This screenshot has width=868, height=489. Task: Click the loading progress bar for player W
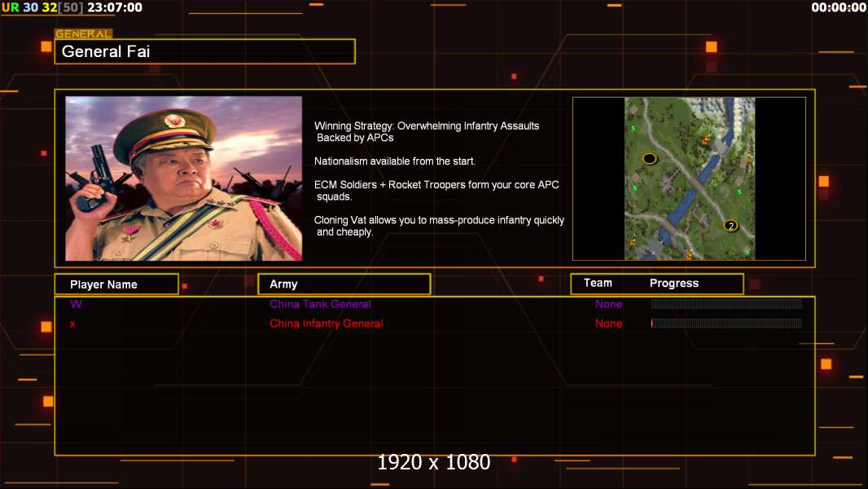[726, 303]
